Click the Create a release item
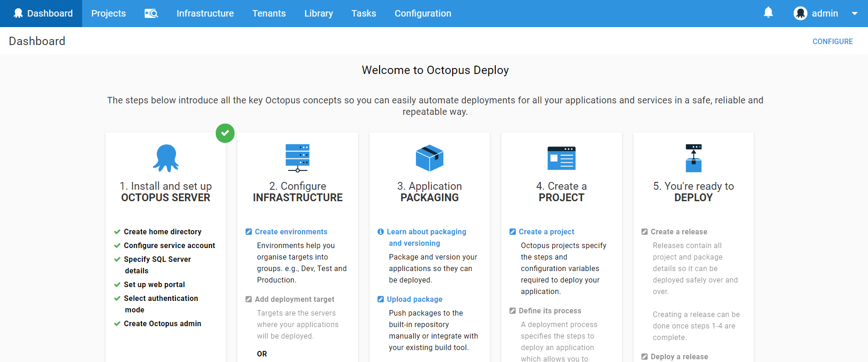 pos(679,232)
